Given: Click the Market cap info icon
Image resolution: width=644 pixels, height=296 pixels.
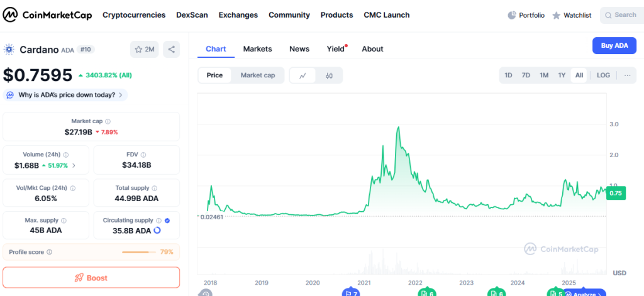Looking at the screenshot, I should coord(108,121).
